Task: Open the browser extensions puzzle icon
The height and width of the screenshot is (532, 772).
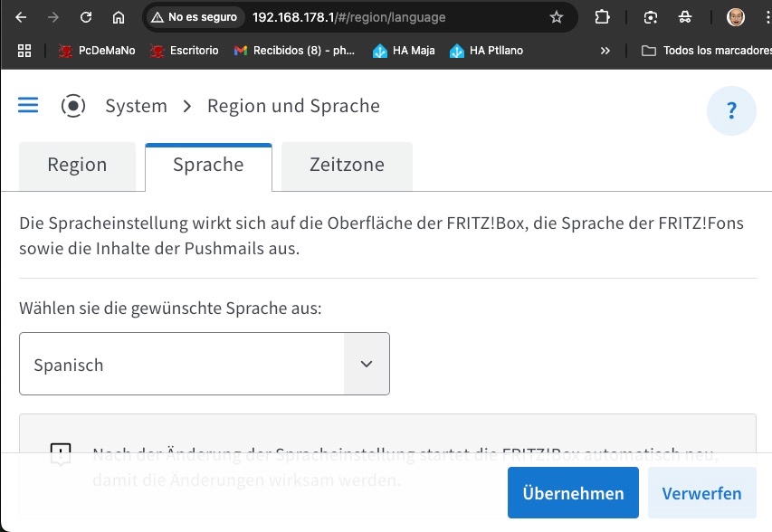Action: coord(602,17)
